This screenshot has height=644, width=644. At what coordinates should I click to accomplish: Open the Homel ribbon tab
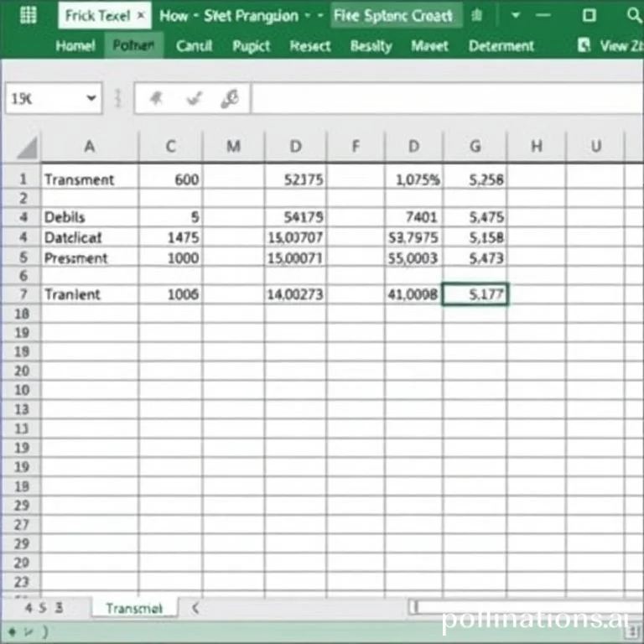75,46
